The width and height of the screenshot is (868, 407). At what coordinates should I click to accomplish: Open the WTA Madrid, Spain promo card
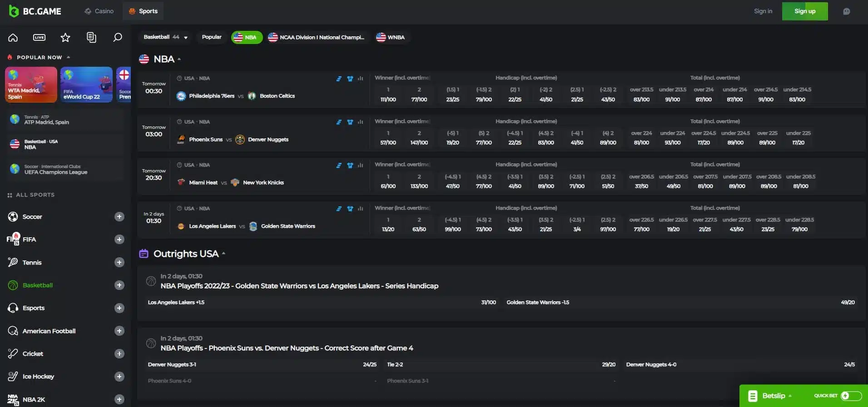pyautogui.click(x=31, y=85)
